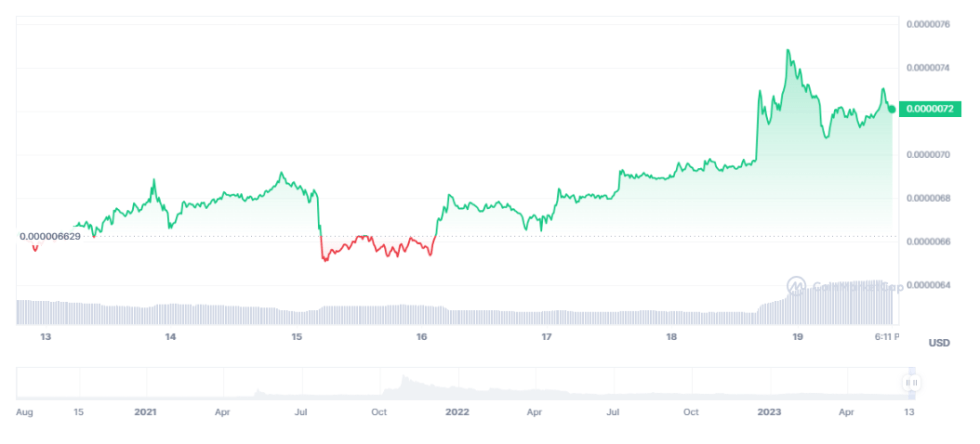
Task: Click the 0.0000064 y-axis price label
Action: point(928,285)
